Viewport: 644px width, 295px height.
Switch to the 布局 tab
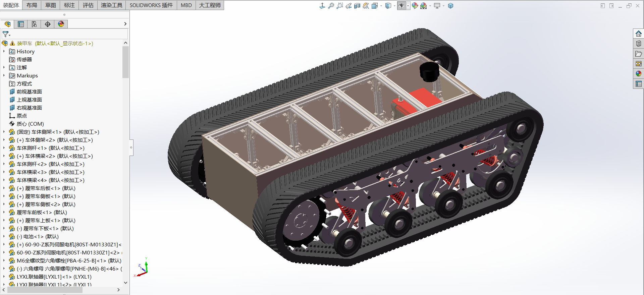pyautogui.click(x=32, y=5)
